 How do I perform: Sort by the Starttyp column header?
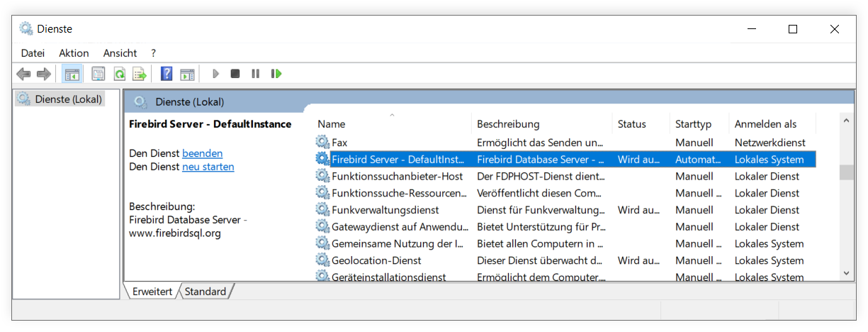(700, 124)
